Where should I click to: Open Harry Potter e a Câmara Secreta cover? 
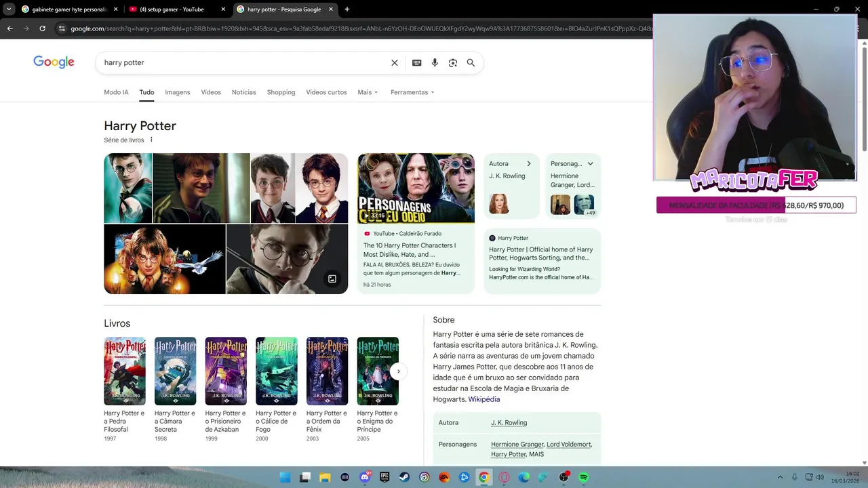point(175,371)
